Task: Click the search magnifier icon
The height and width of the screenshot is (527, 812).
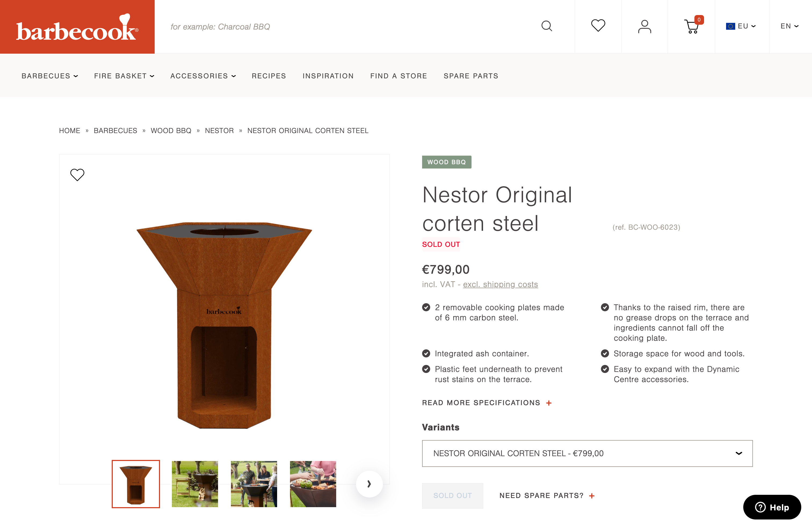Action: [x=546, y=26]
